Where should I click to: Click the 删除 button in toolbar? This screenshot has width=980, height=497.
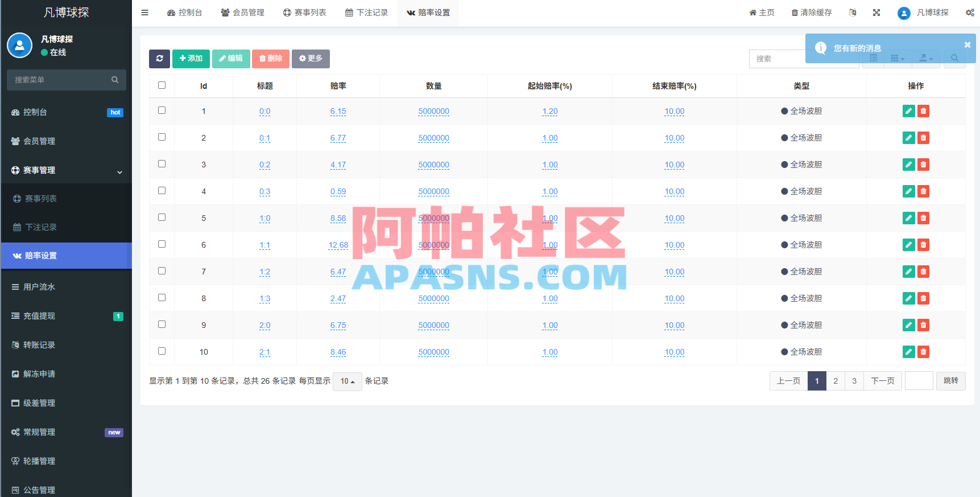coord(271,59)
